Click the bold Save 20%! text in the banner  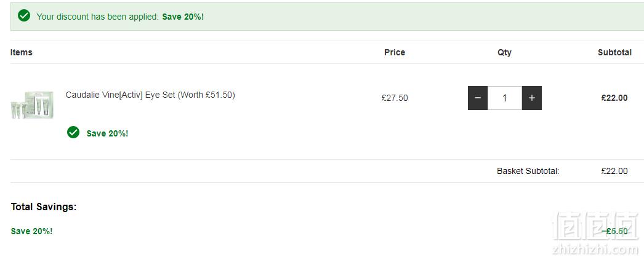point(183,17)
